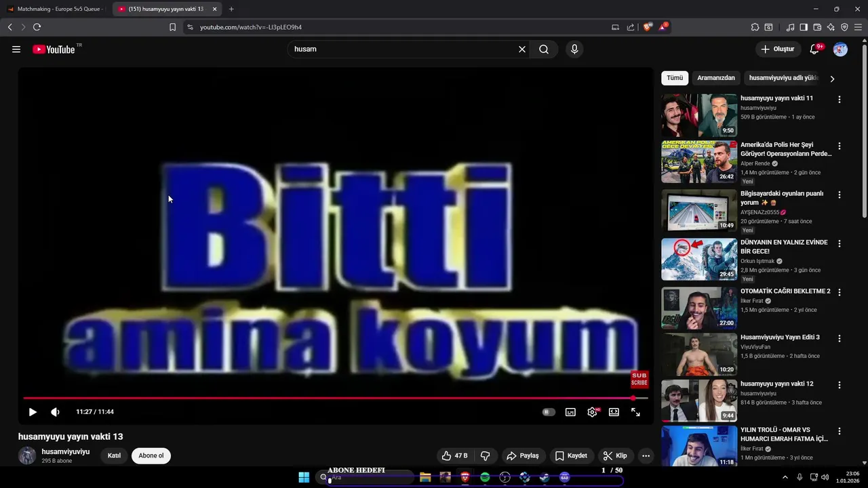Open Brave Shields lion icon
This screenshot has width=868, height=488.
click(648, 27)
